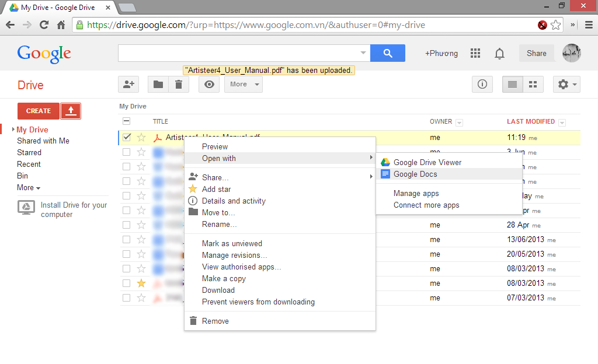Image resolution: width=598 pixels, height=364 pixels.
Task: Click the move to folder toolbar icon
Action: tap(158, 84)
